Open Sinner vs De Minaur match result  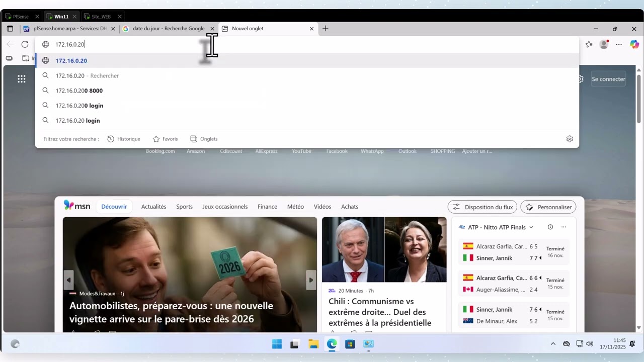point(514,315)
